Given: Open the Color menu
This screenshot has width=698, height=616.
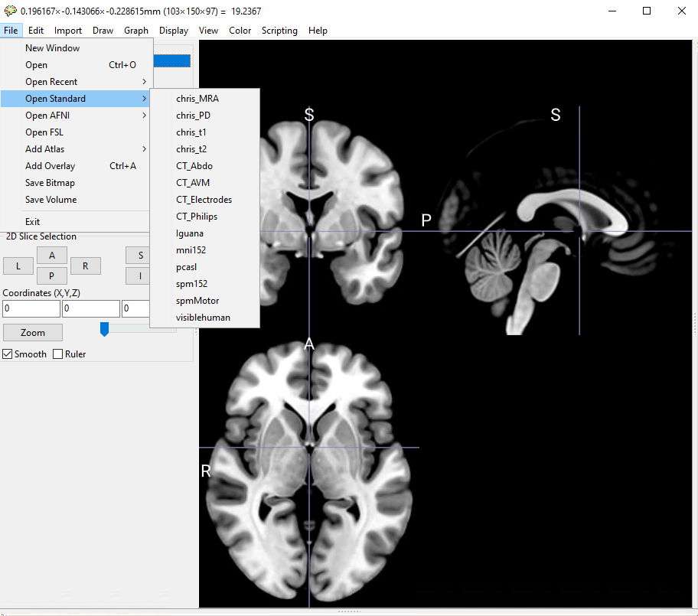Looking at the screenshot, I should (x=240, y=31).
